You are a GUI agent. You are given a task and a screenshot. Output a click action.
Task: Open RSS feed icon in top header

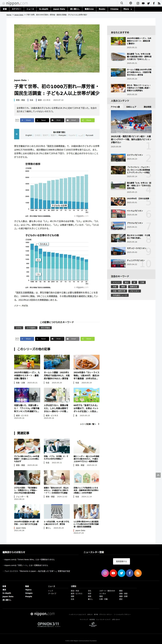tap(159, 3)
